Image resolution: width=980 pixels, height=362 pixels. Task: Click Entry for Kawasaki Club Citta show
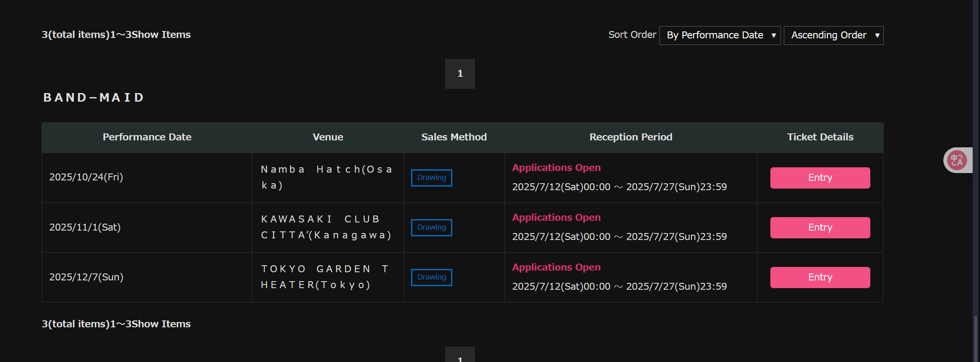(x=820, y=228)
